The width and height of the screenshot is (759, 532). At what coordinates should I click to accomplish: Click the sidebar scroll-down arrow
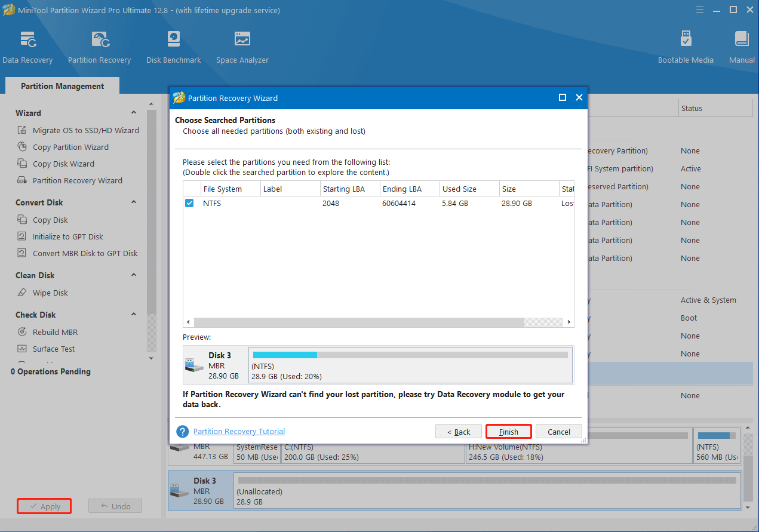(151, 358)
